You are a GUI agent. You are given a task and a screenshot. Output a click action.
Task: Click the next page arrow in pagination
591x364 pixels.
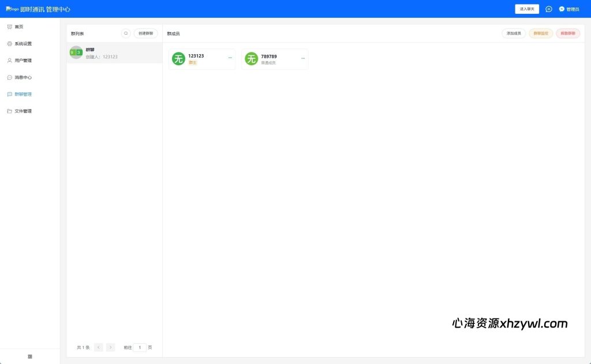110,347
